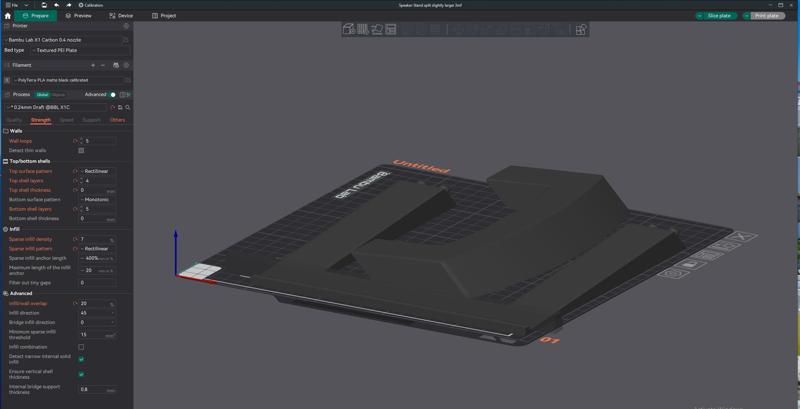Click the Auto orient icon
This screenshot has width=800, height=409.
point(377,29)
